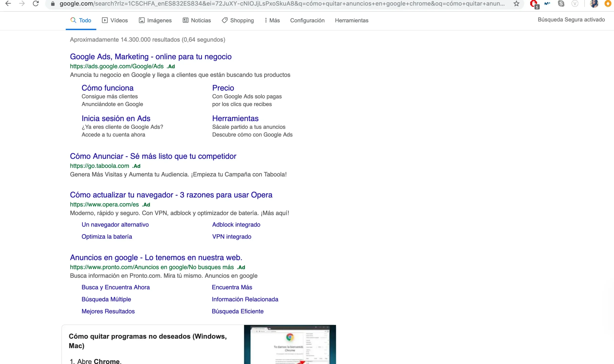Expand the Más search options menu
Image resolution: width=614 pixels, height=364 pixels.
coord(272,20)
